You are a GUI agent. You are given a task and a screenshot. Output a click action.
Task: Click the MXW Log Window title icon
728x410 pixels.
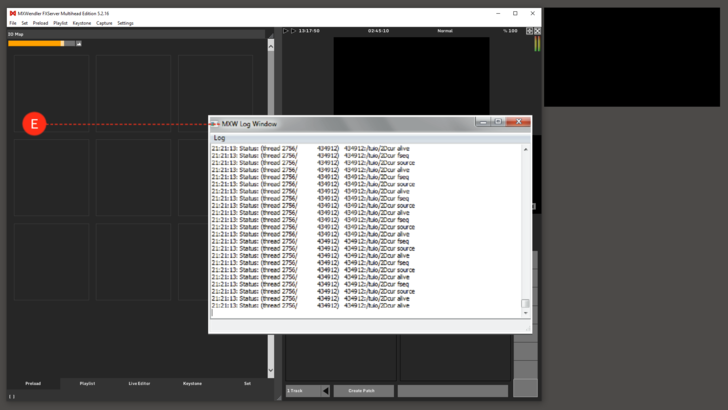214,124
